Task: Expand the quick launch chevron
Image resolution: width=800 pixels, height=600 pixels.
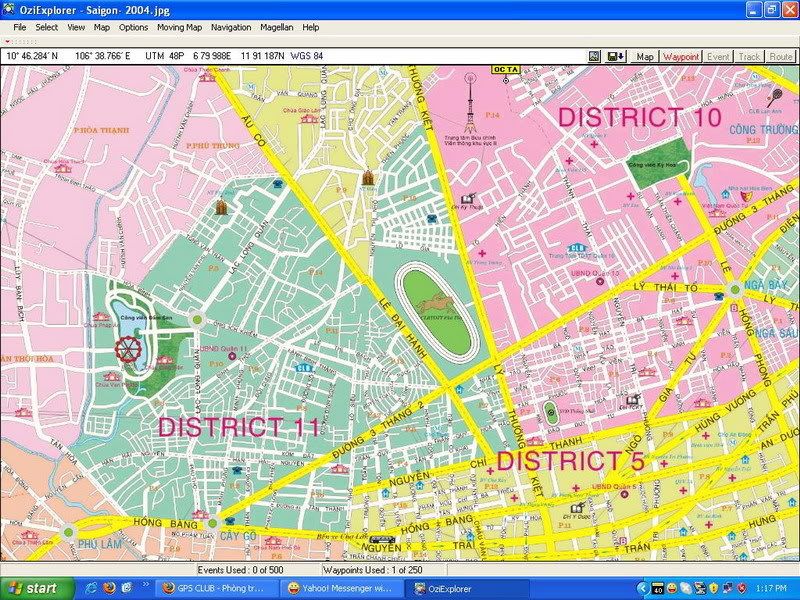Action: click(145, 585)
